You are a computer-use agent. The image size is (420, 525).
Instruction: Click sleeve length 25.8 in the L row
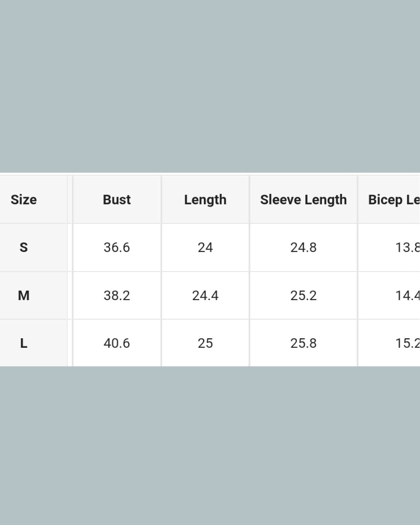tap(303, 343)
